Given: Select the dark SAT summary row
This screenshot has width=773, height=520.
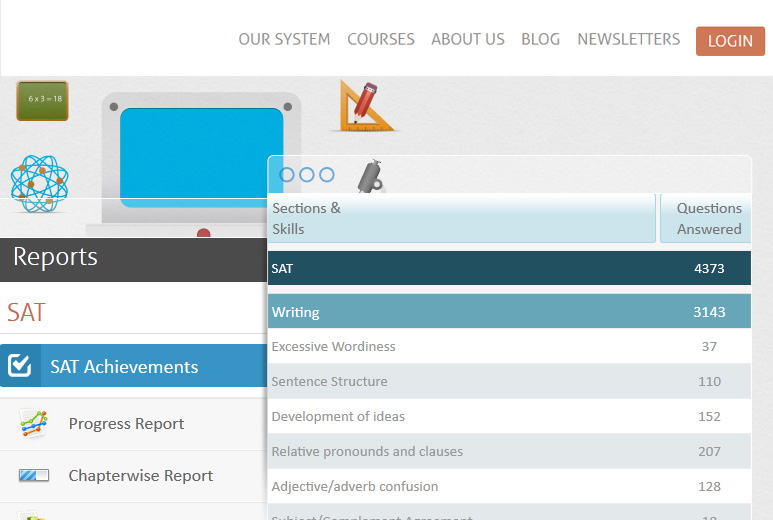Looking at the screenshot, I should 509,268.
